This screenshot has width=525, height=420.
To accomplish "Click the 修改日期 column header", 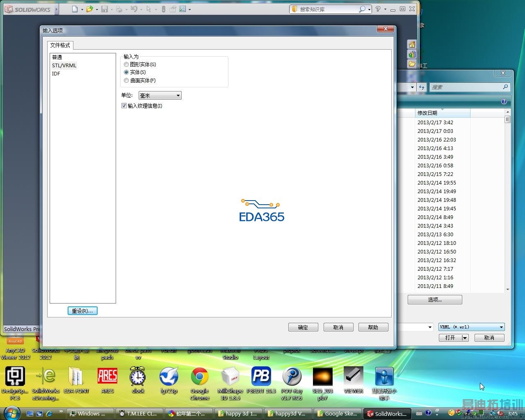I will coord(443,113).
